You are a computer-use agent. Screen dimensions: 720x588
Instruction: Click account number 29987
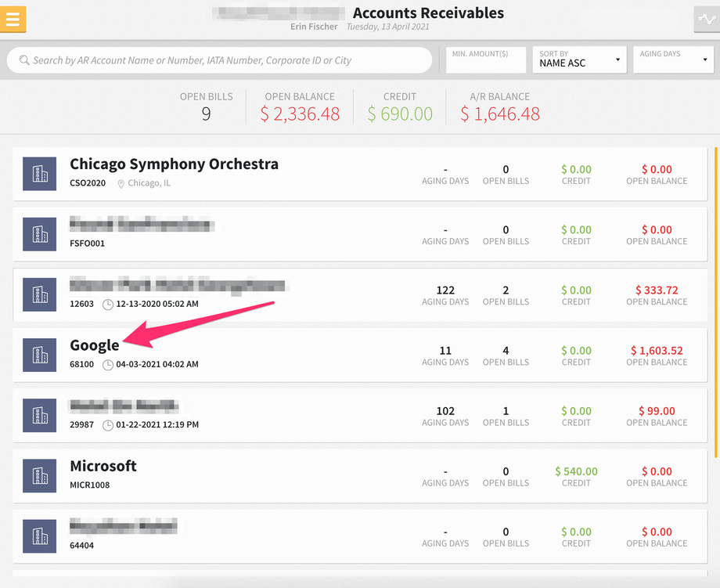(x=81, y=424)
